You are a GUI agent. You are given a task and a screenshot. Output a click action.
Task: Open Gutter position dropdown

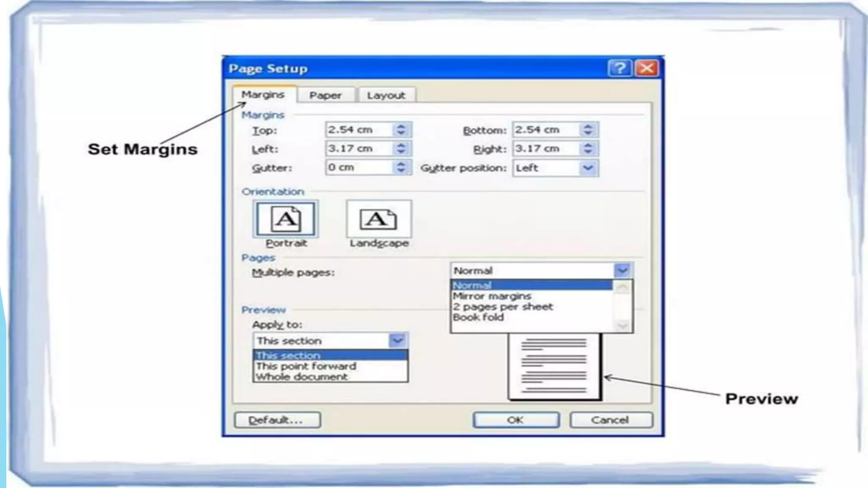click(x=588, y=168)
